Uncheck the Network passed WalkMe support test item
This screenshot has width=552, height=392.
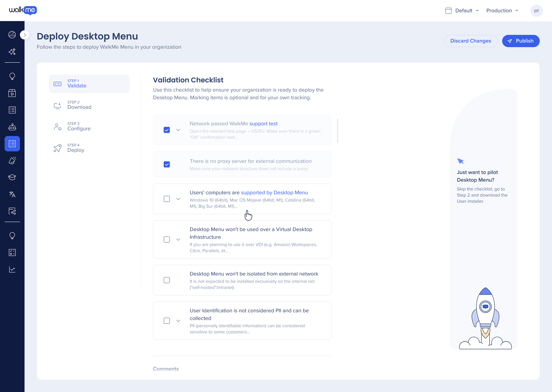(167, 130)
